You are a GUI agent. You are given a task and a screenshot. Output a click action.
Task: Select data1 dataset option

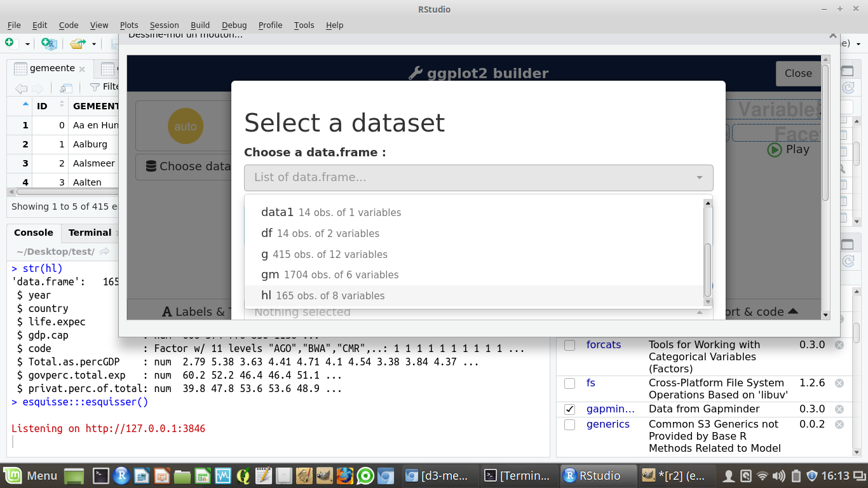point(474,212)
